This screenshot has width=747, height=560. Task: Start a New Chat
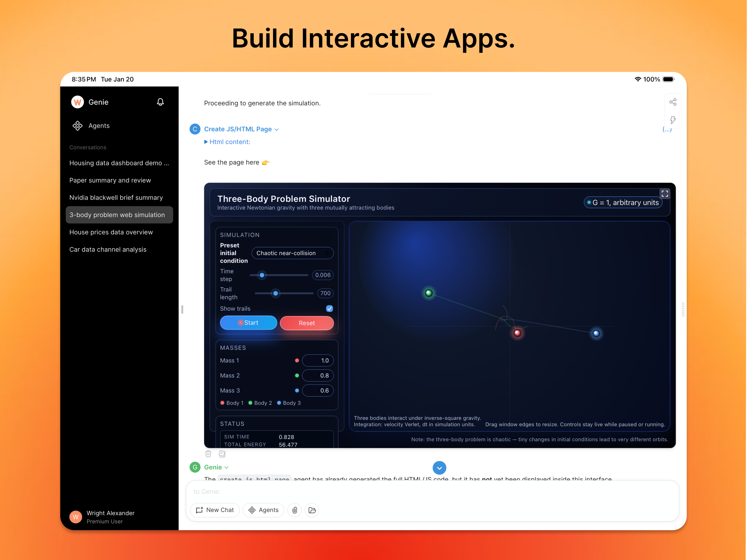point(215,510)
